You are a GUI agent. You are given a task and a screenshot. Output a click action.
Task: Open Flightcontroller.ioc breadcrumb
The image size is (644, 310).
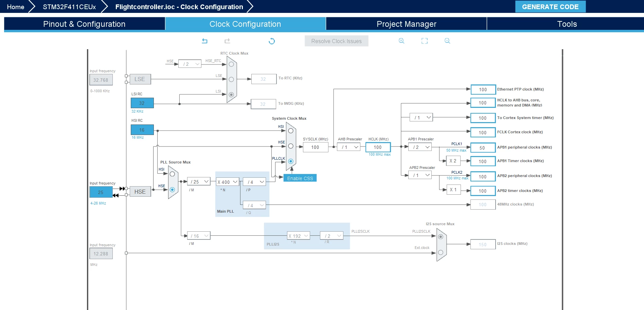coord(179,7)
